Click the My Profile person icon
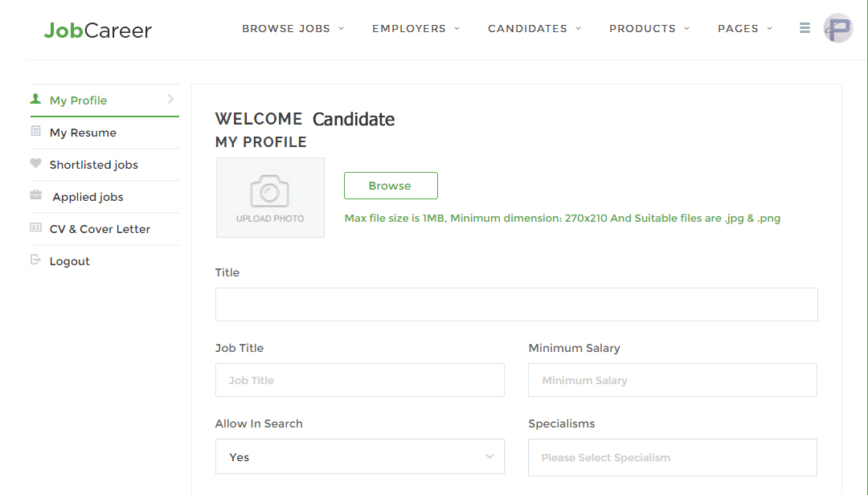 (35, 100)
